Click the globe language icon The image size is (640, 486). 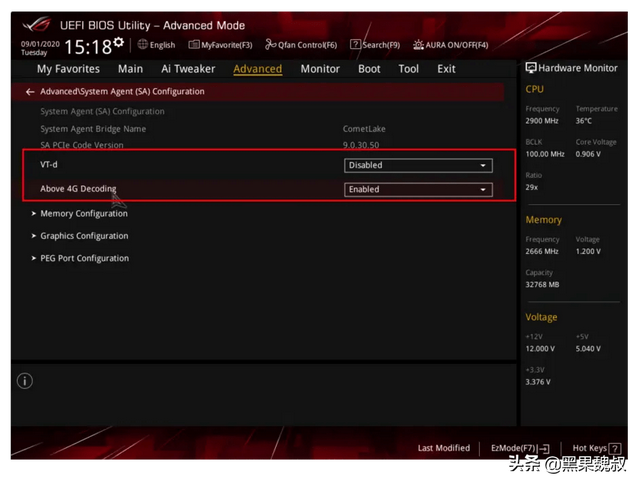point(142,44)
